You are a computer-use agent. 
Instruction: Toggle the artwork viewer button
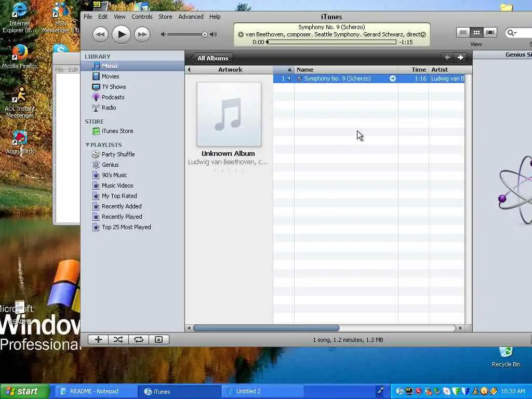point(158,340)
